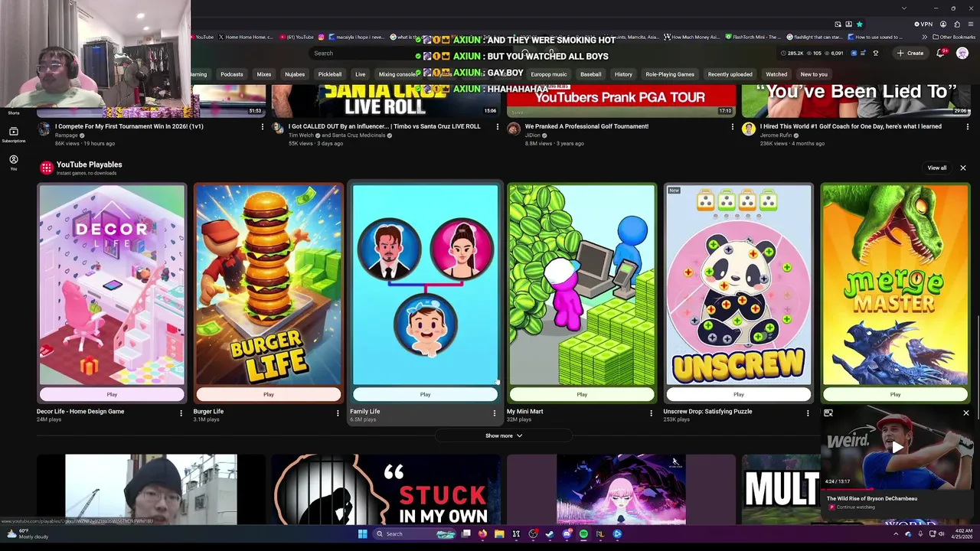Open options for Rampage tournament video

262,127
